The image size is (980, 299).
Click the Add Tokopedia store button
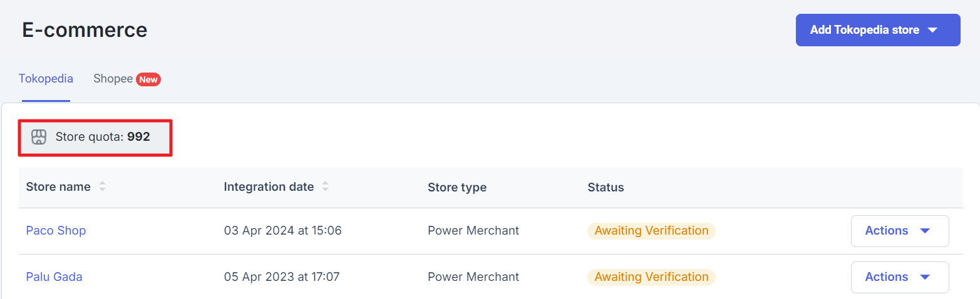point(864,30)
